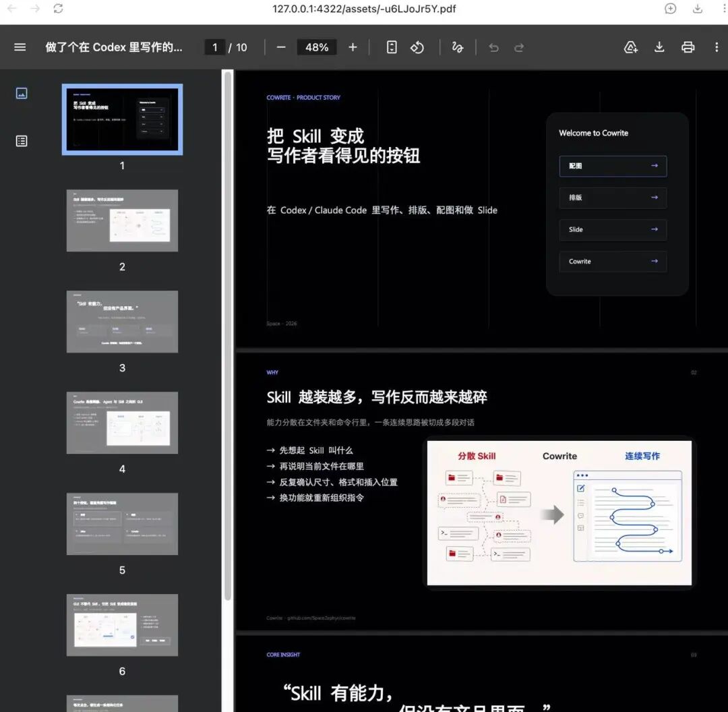Screen dimensions: 728x712
Task: Click 'Welcome to Cowrite' heading
Action: (593, 133)
